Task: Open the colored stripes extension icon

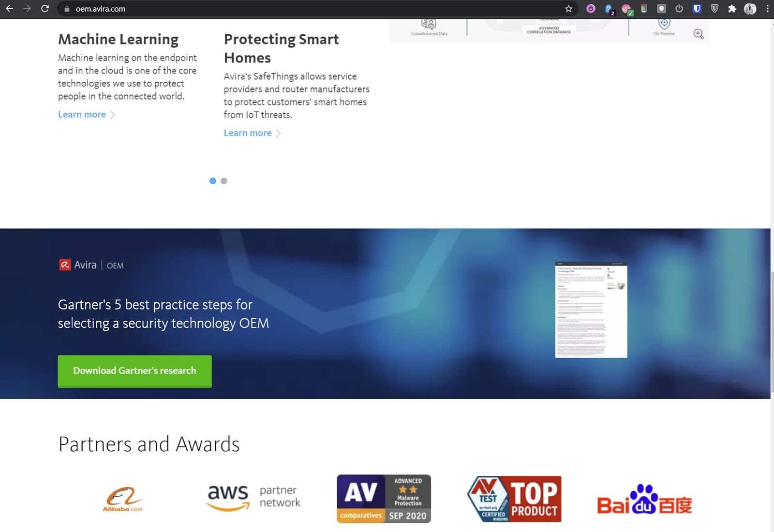Action: pyautogui.click(x=644, y=9)
